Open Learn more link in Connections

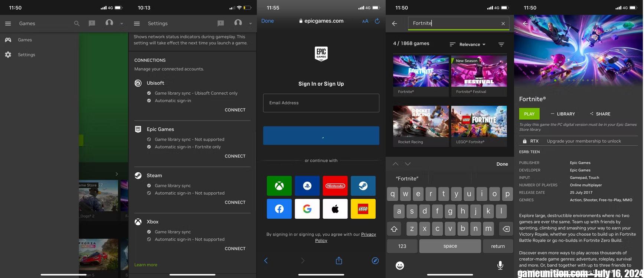coord(146,265)
